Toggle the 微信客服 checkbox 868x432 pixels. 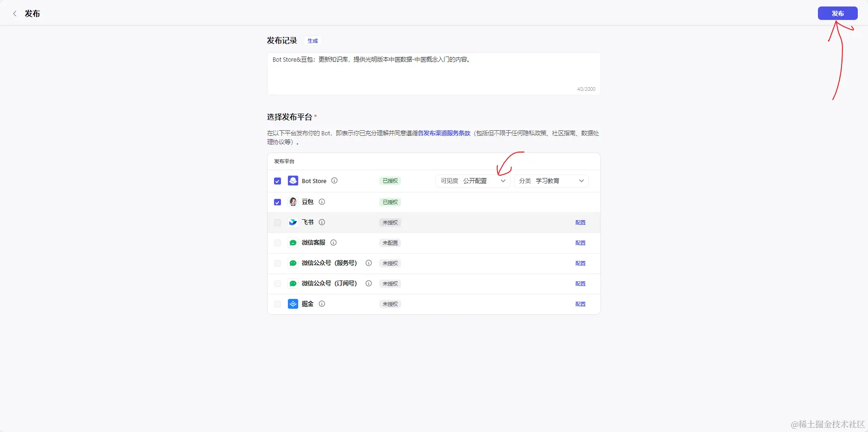(x=277, y=243)
